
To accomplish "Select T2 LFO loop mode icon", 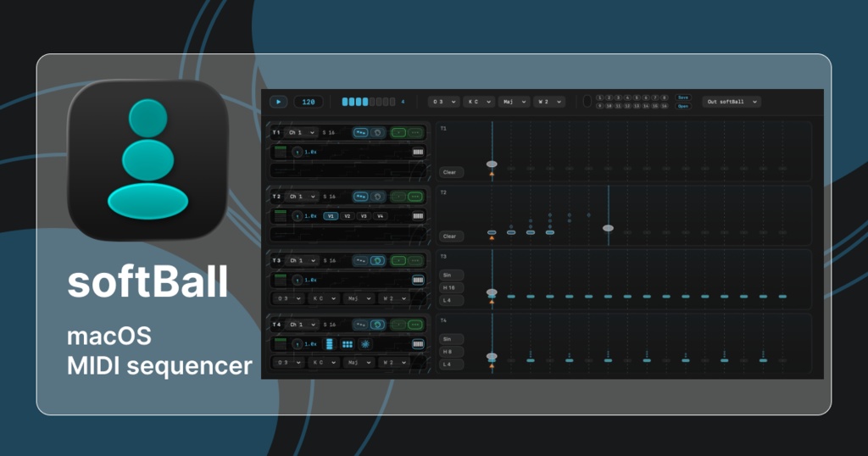I will [377, 197].
